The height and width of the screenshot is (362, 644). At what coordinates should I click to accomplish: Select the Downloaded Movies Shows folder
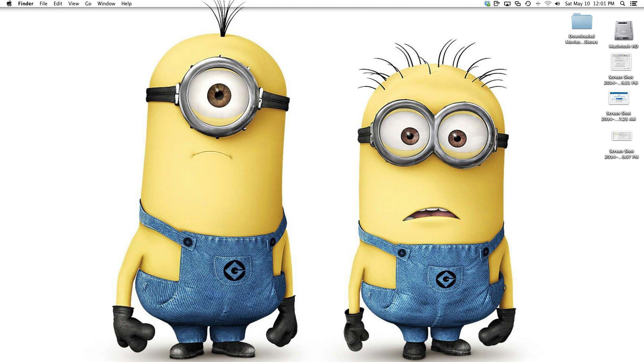(582, 21)
